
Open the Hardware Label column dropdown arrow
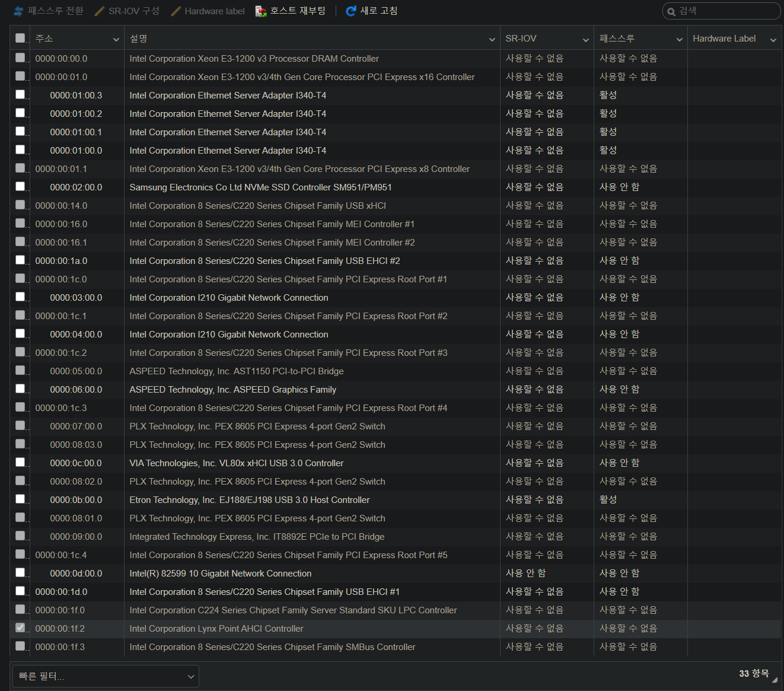(x=773, y=39)
